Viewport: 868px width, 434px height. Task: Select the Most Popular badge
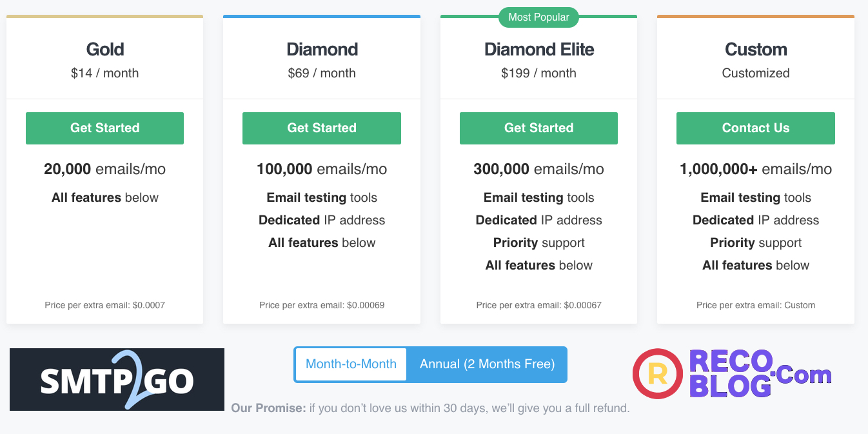pyautogui.click(x=538, y=17)
